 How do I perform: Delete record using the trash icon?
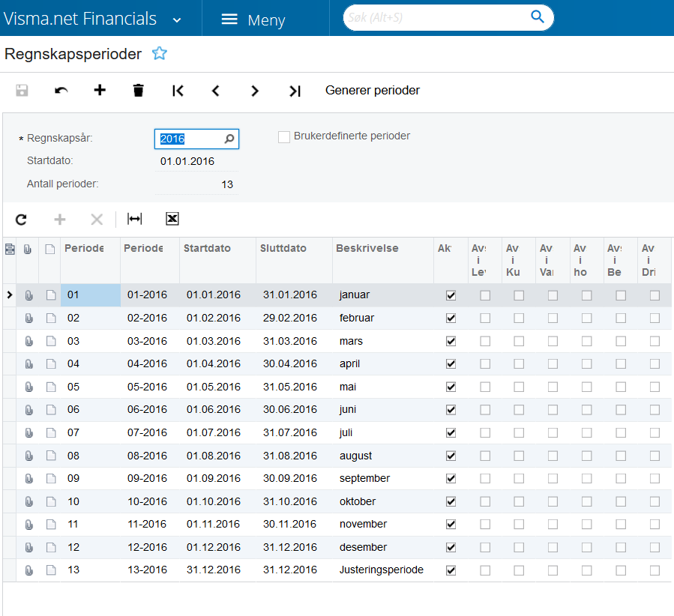(139, 90)
